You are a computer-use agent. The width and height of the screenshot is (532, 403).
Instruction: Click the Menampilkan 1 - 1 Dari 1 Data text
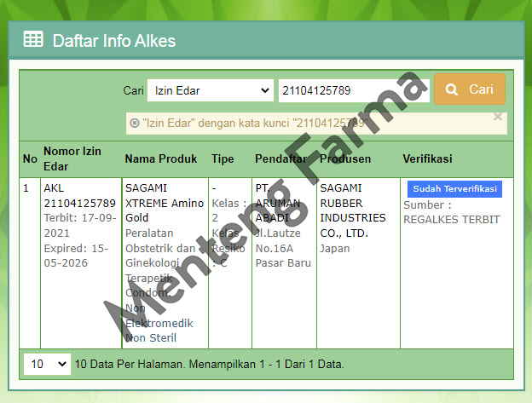pyautogui.click(x=266, y=364)
